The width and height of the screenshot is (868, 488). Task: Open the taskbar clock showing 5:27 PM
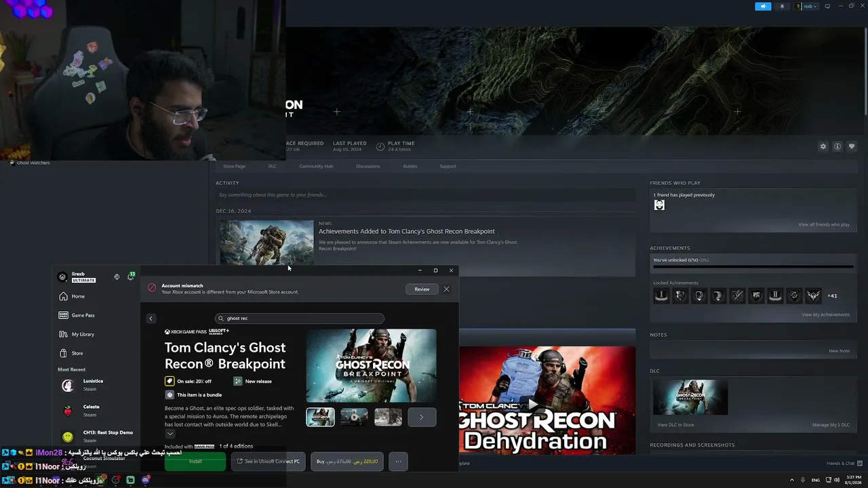853,480
